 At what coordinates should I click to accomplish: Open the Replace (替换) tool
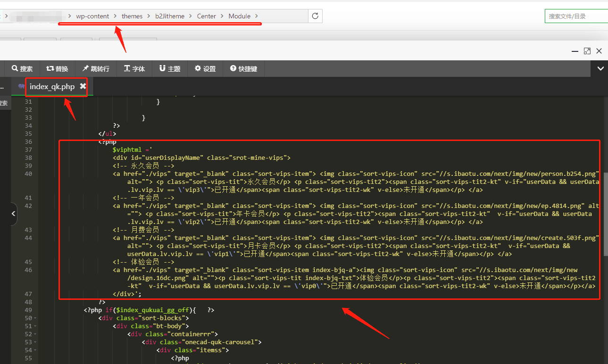coord(57,69)
